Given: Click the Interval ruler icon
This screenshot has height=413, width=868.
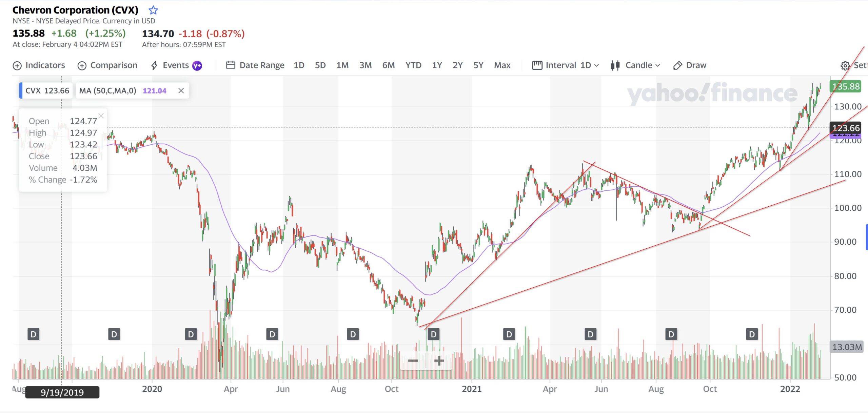Looking at the screenshot, I should click(537, 65).
